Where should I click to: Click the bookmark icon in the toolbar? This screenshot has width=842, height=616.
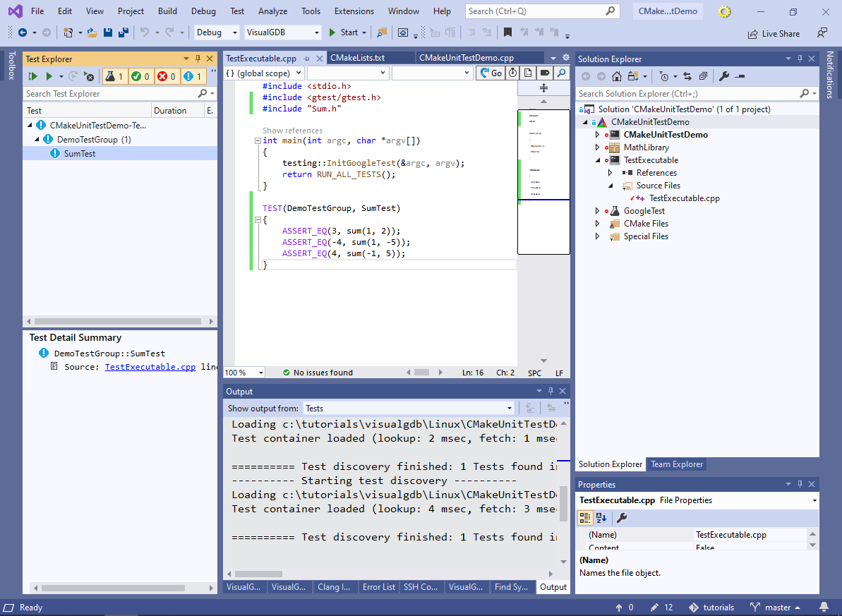[507, 32]
